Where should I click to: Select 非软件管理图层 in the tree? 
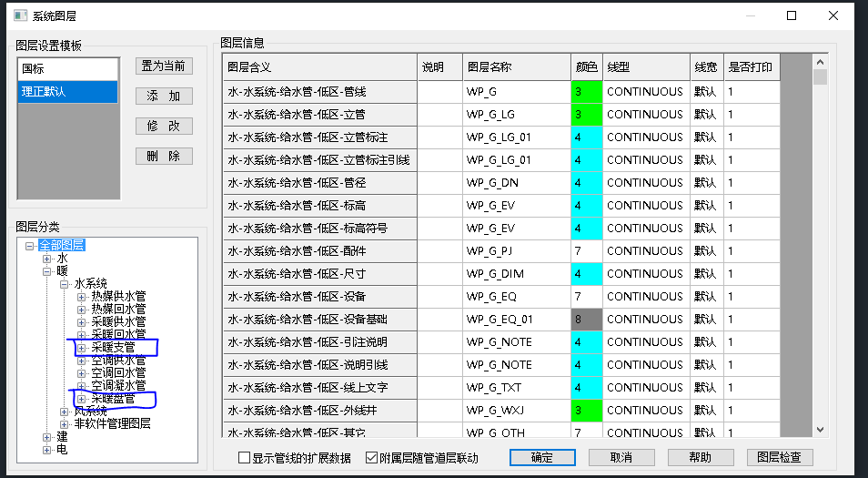tap(112, 423)
